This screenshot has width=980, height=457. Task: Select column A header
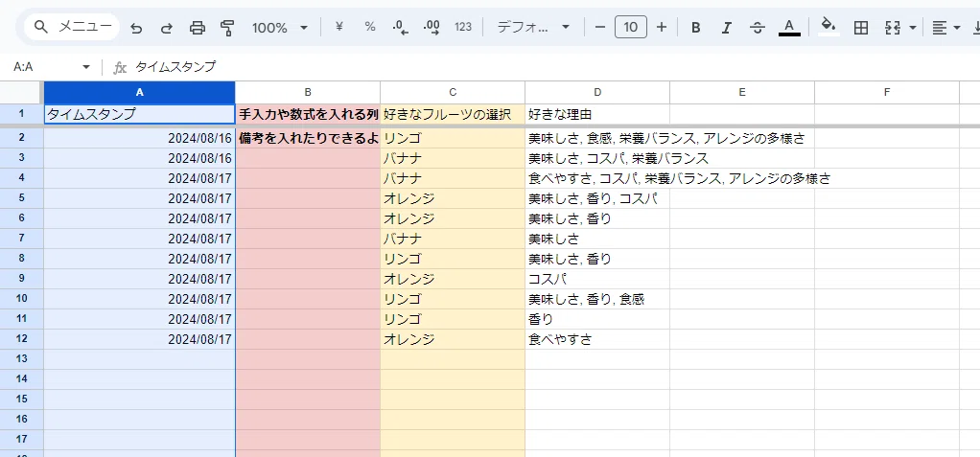point(140,92)
